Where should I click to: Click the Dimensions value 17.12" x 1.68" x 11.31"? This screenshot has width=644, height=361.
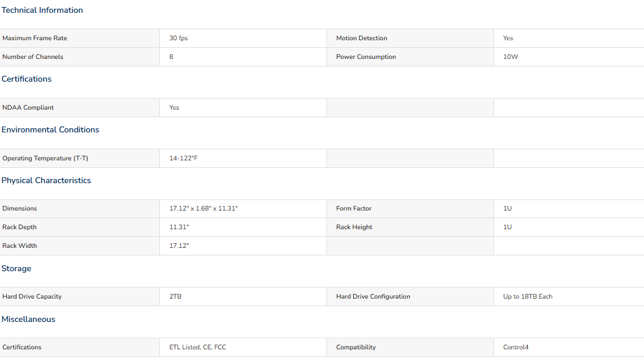pos(203,208)
